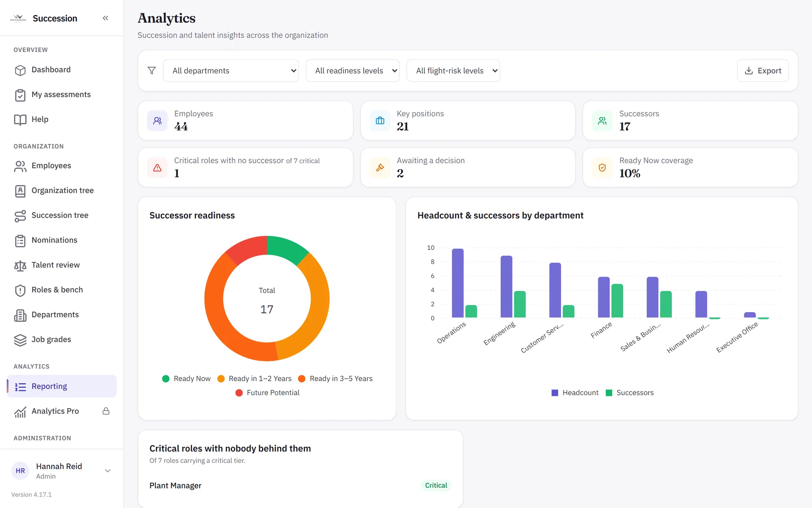The image size is (812, 508).
Task: Click the gavel icon on Awaiting a decision card
Action: click(380, 167)
